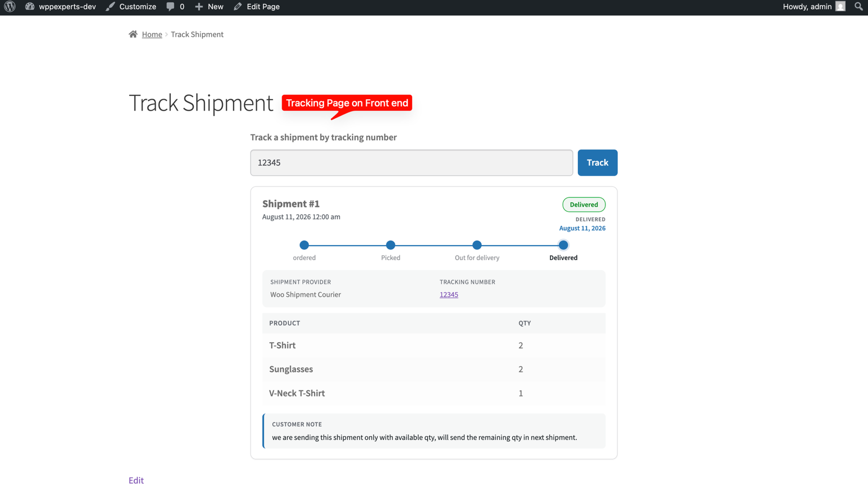
Task: Select the Delivered progress step dot
Action: pyautogui.click(x=563, y=245)
